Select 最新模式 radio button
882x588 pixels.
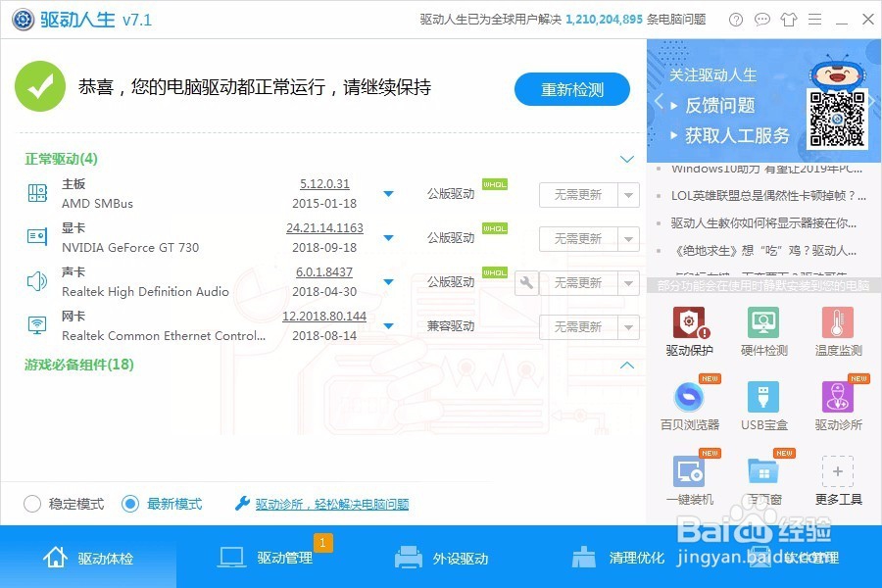pos(130,504)
